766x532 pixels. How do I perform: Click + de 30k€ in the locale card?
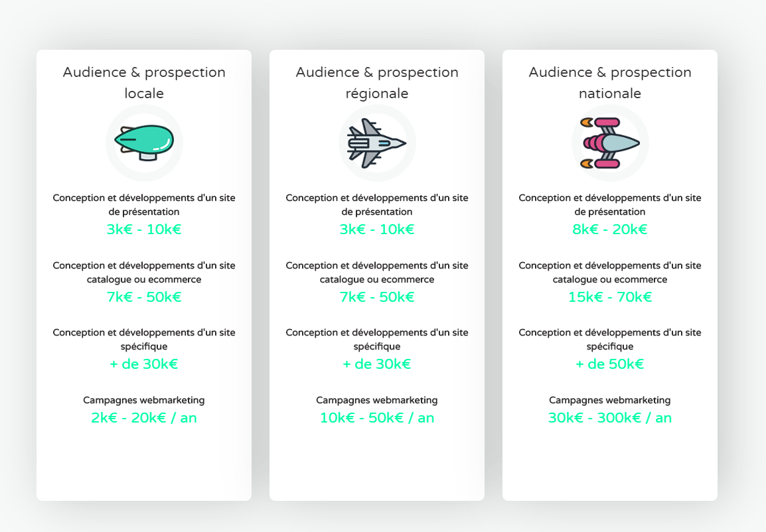144,364
